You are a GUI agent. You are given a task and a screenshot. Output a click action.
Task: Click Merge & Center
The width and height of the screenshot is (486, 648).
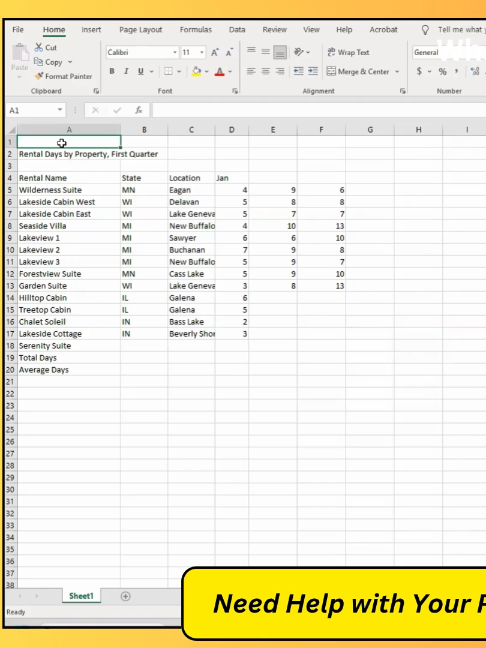click(x=358, y=71)
